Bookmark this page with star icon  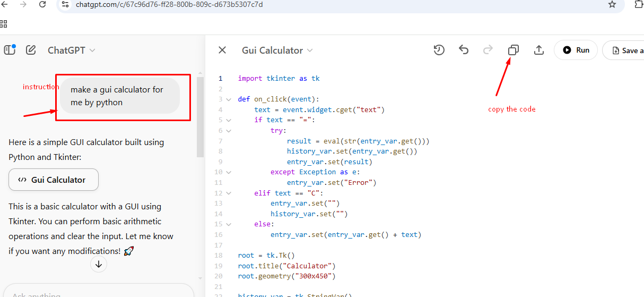click(x=612, y=5)
